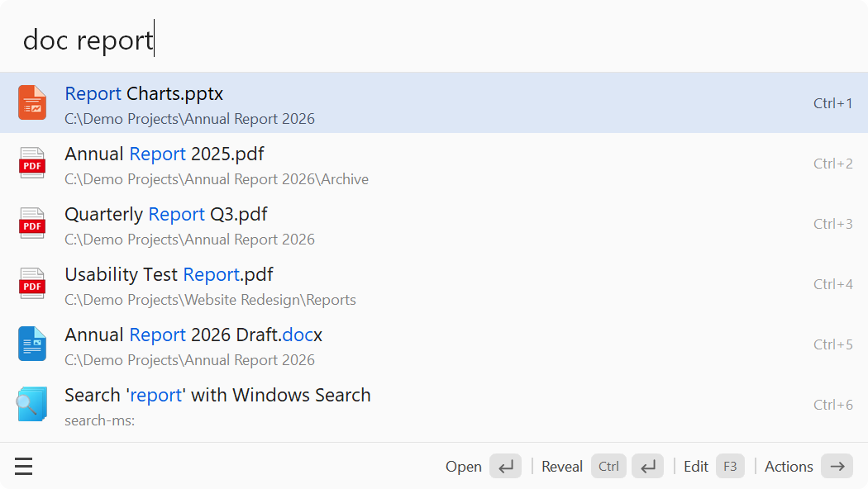The image size is (868, 489).
Task: Click the path under Report Charts.pptx
Action: point(189,119)
